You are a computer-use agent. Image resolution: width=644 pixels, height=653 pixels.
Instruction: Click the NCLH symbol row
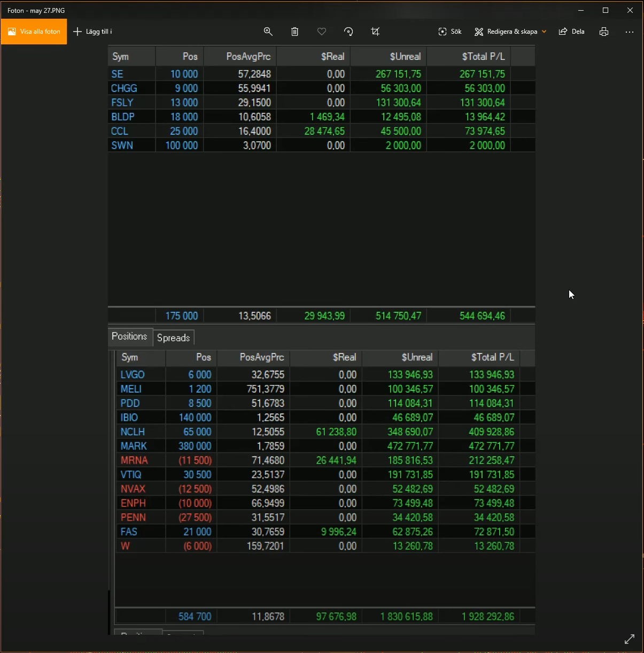(x=133, y=432)
